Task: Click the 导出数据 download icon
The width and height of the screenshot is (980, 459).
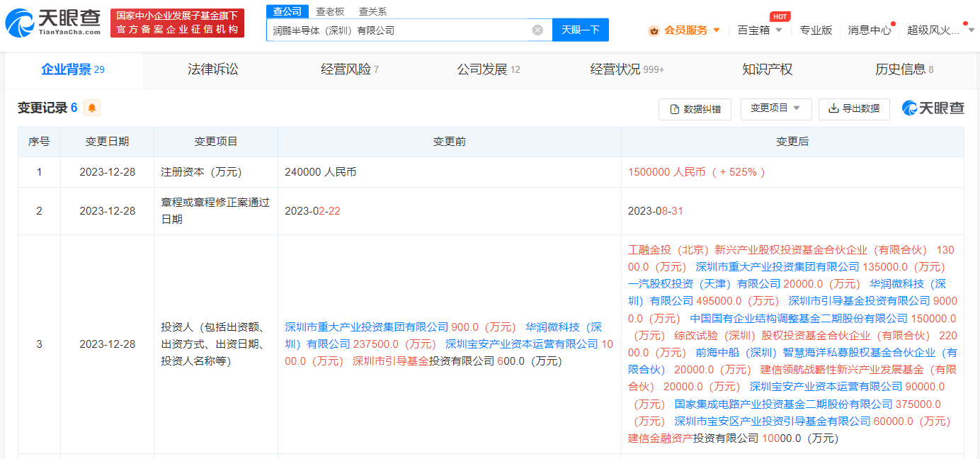Action: 833,108
